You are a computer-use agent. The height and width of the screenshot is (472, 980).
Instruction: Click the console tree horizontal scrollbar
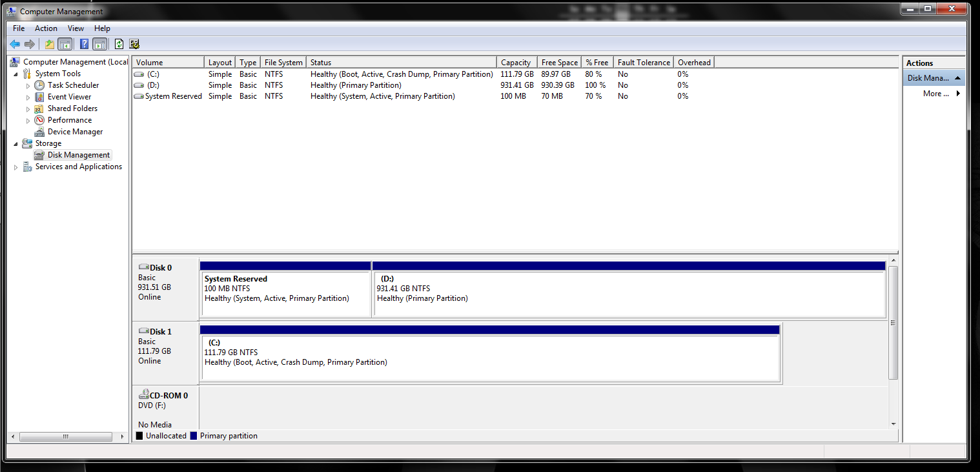tap(66, 436)
